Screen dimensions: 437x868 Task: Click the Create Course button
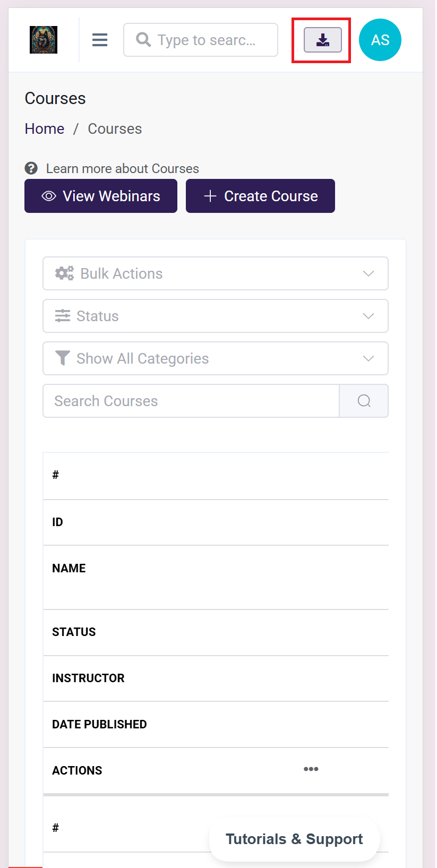260,196
